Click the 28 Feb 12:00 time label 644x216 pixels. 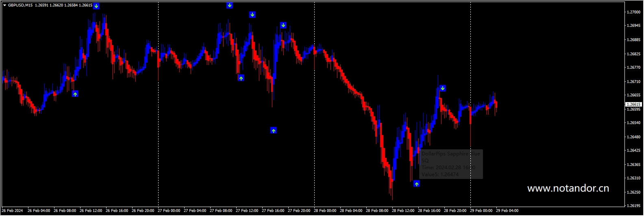(403, 211)
